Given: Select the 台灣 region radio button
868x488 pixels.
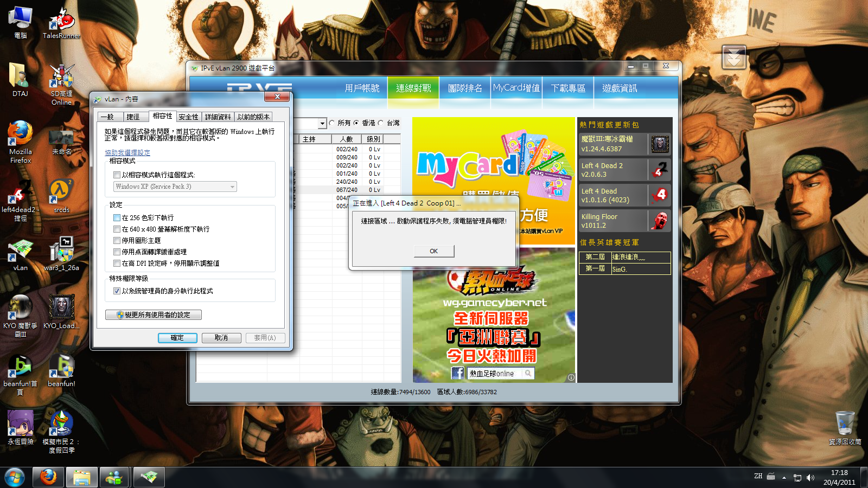Looking at the screenshot, I should click(381, 123).
